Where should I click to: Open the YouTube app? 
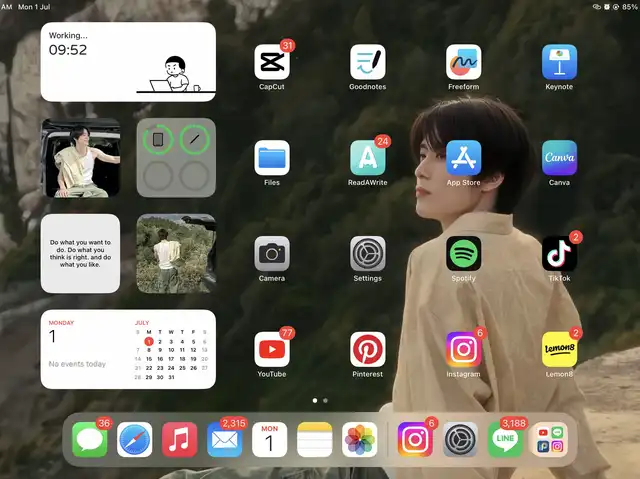(x=271, y=350)
